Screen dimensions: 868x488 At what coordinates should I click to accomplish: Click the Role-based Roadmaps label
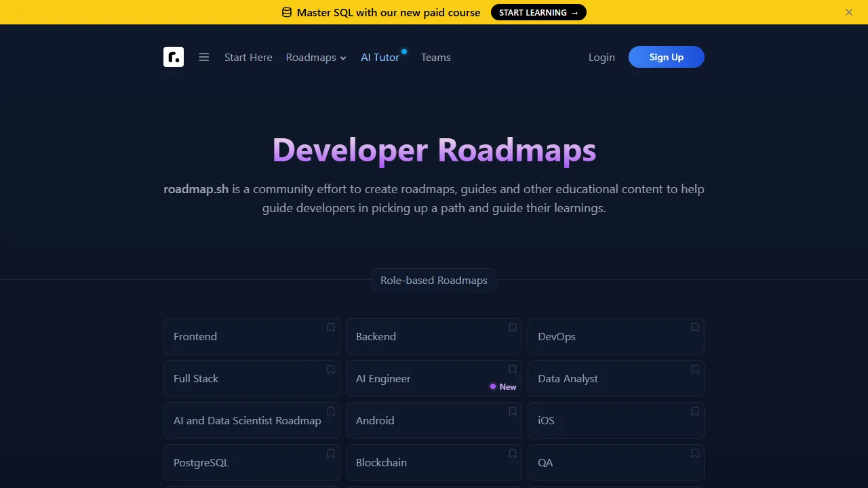434,280
